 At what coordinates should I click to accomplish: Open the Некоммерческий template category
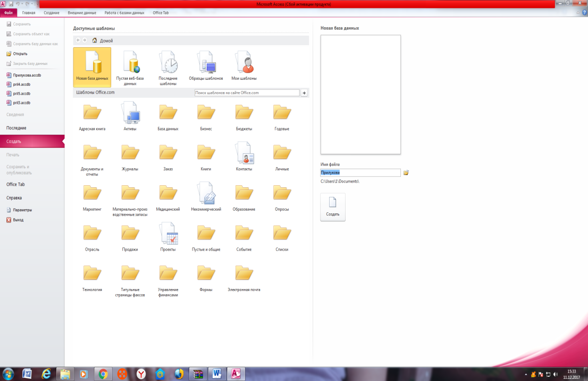tap(206, 197)
